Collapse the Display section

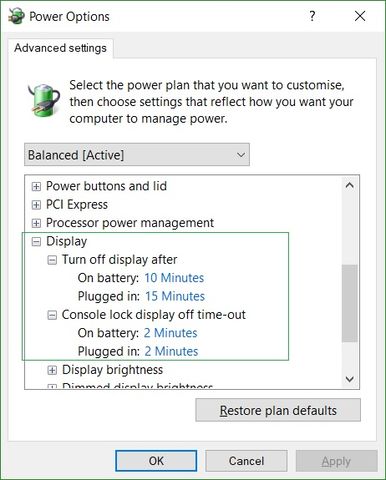(x=36, y=241)
